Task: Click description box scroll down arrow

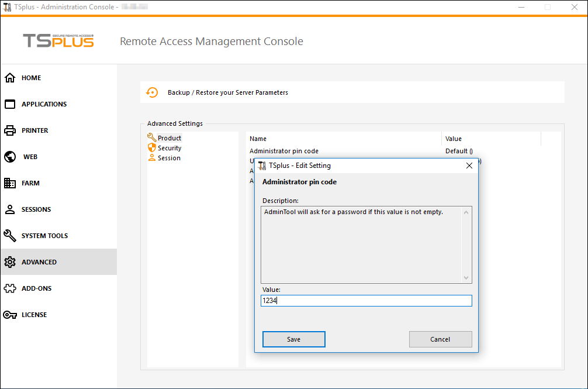Action: (x=466, y=278)
